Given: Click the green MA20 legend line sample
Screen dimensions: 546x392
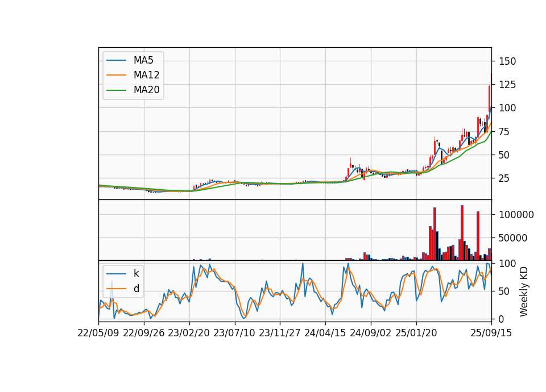Looking at the screenshot, I should pos(116,90).
